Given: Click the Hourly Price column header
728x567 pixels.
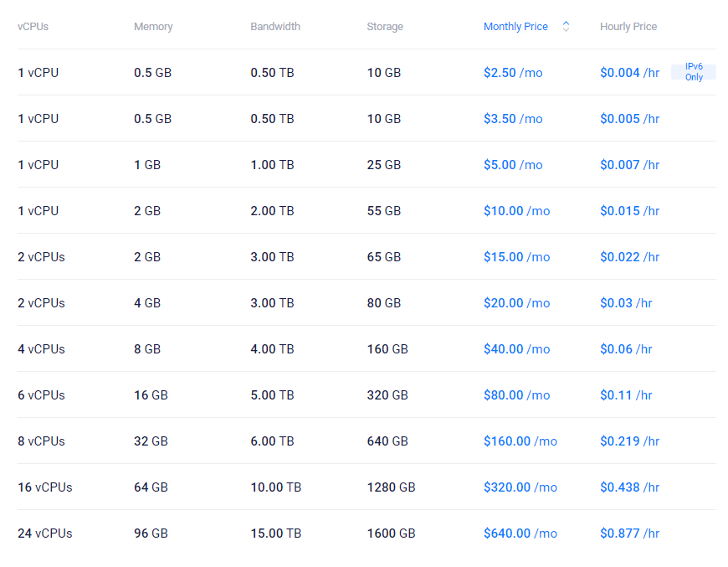Looking at the screenshot, I should coord(628,27).
